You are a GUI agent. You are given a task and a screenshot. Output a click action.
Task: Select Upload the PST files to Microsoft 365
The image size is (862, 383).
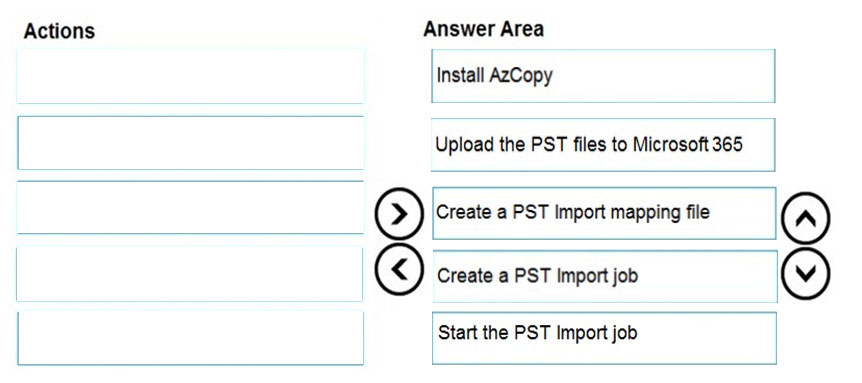pyautogui.click(x=603, y=145)
